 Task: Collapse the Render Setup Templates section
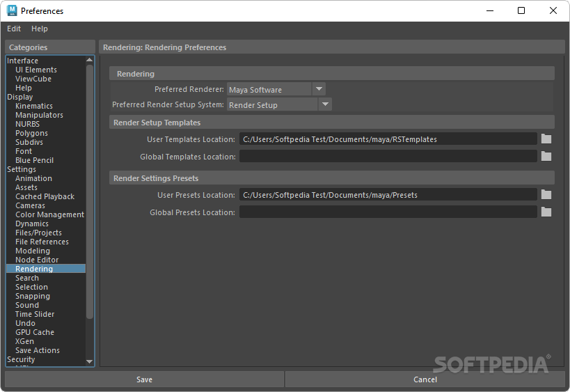331,122
